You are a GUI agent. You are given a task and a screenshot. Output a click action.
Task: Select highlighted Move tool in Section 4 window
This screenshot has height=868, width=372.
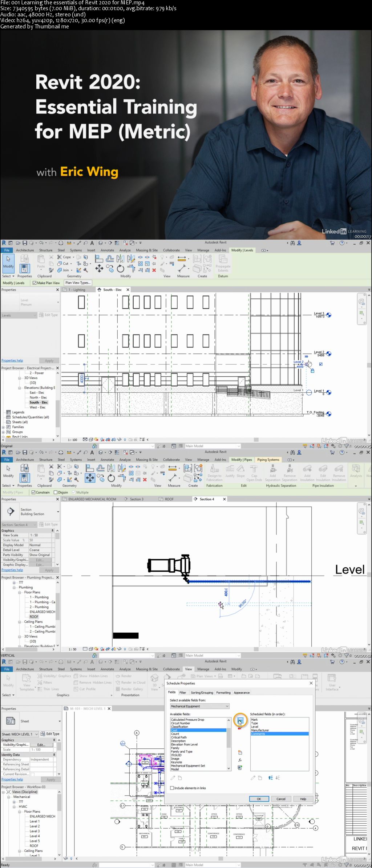tap(90, 478)
